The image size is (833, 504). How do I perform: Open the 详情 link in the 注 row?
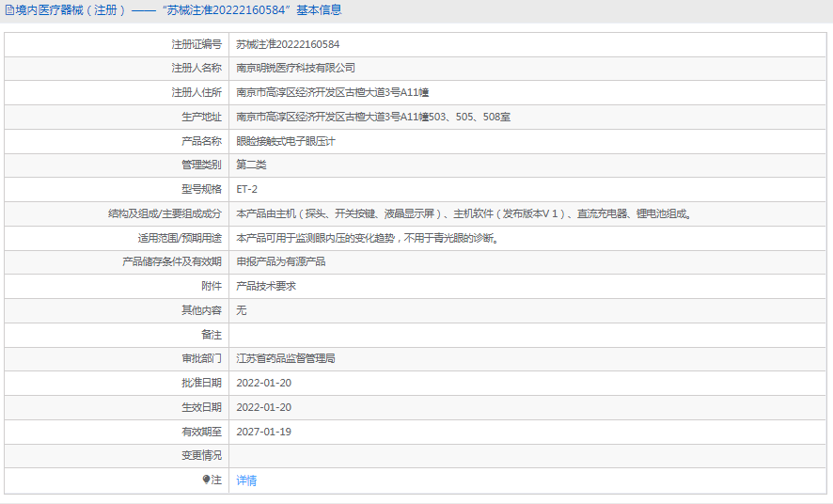pyautogui.click(x=246, y=480)
